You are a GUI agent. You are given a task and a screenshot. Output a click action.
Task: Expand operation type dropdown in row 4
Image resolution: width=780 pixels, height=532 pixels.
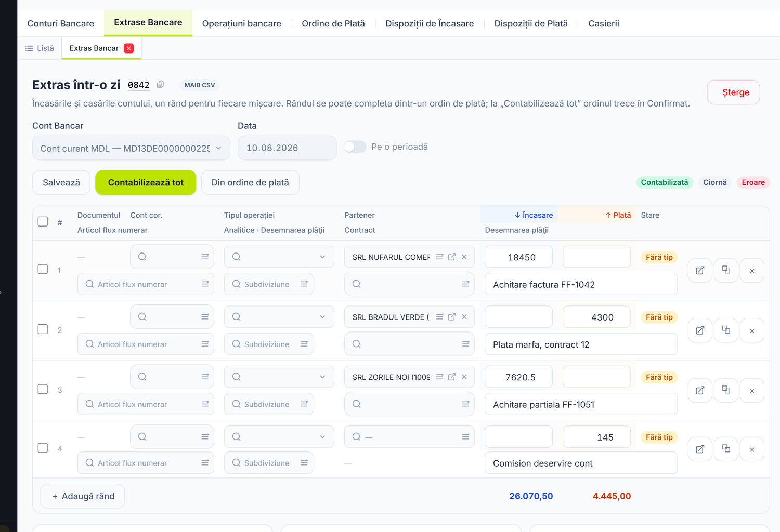click(279, 437)
